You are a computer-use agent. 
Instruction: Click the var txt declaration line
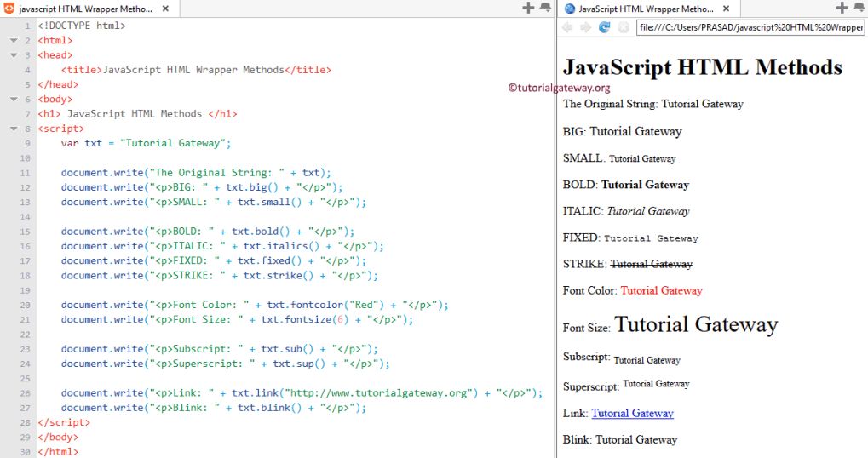146,143
